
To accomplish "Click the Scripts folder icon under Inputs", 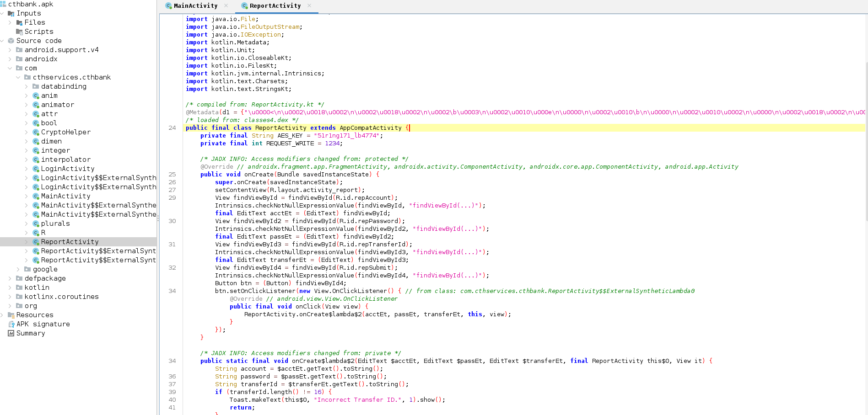I will [x=19, y=32].
